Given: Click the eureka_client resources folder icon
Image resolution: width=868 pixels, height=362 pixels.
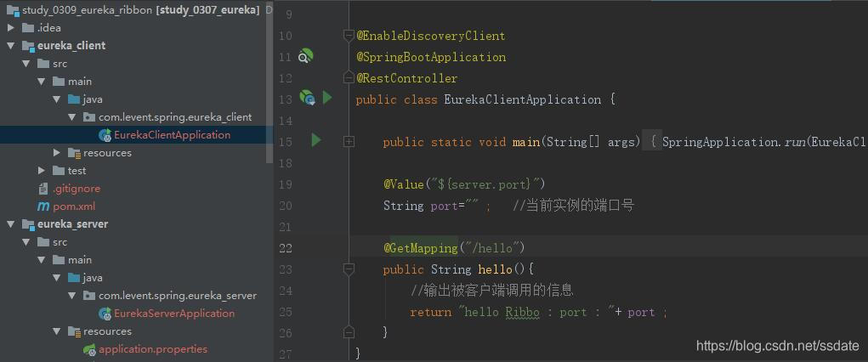Looking at the screenshot, I should click(74, 153).
